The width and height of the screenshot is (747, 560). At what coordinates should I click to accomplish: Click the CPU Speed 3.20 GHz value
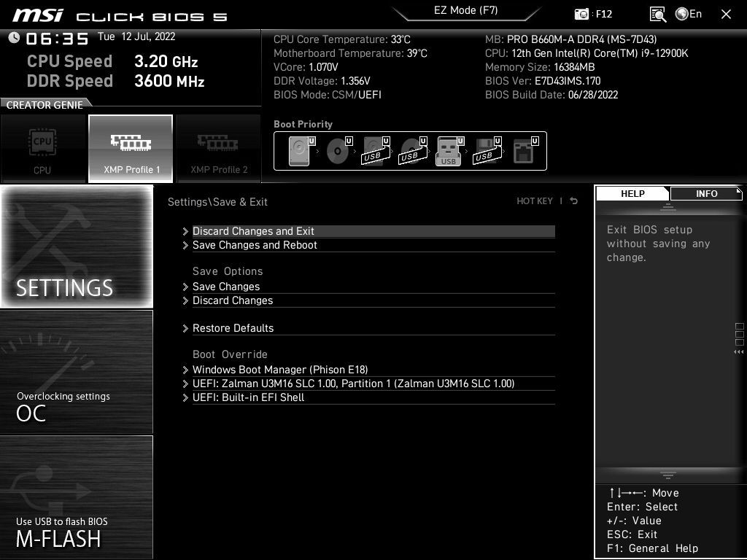pos(166,61)
